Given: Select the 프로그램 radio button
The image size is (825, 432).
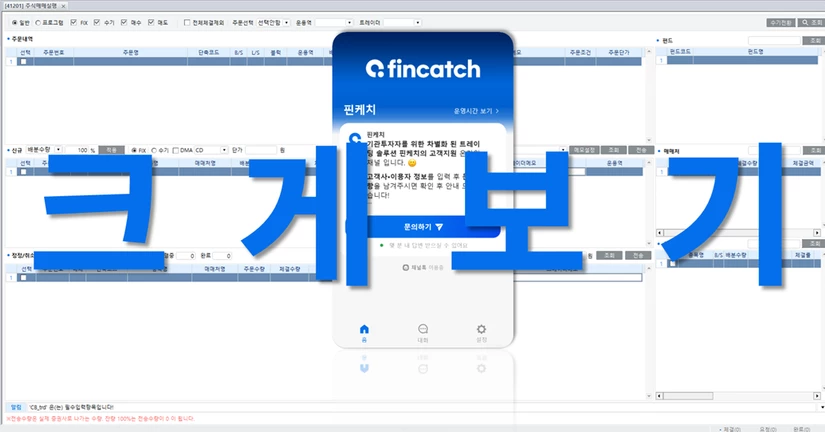Looking at the screenshot, I should (38, 23).
